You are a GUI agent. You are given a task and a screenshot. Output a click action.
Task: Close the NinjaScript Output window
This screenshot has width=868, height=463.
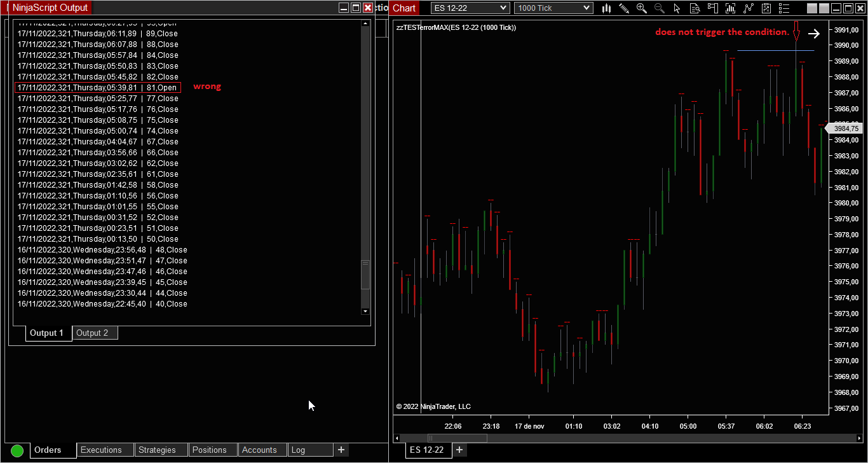tap(368, 8)
